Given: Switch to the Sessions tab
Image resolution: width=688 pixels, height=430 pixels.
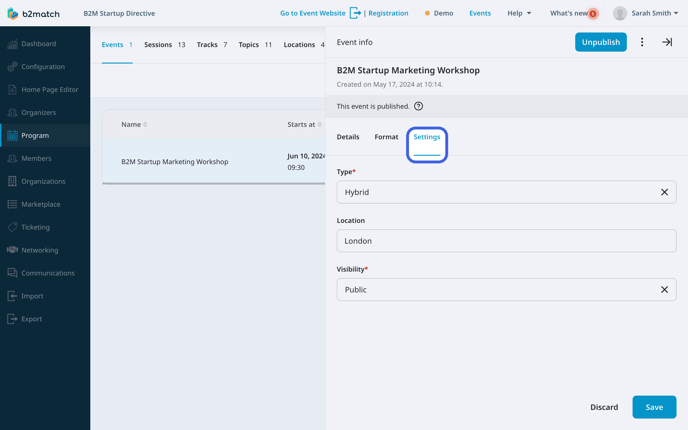Looking at the screenshot, I should (x=165, y=45).
